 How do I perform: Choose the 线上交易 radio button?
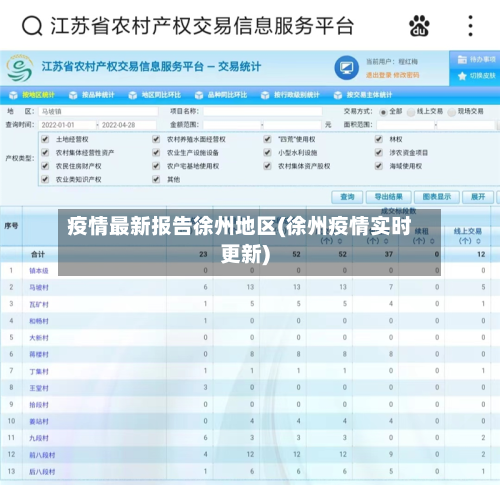point(411,112)
